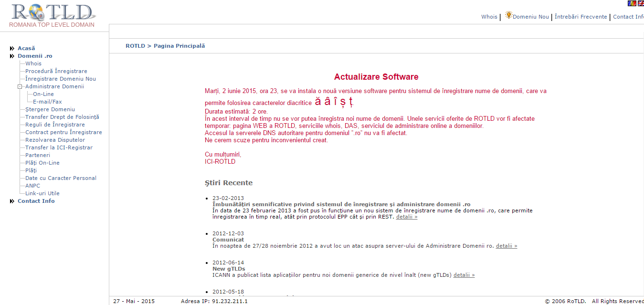Open detalii link for the 23-02-2013 news

pyautogui.click(x=407, y=217)
